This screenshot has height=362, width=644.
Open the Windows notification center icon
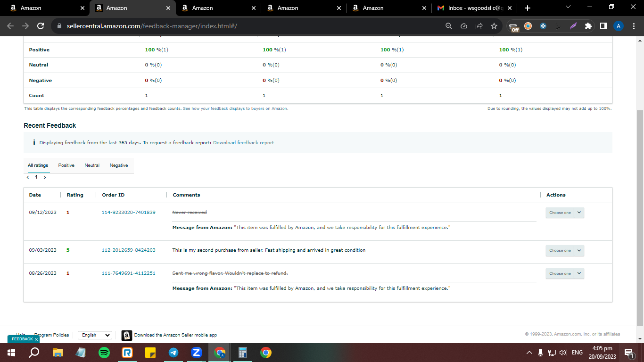[x=628, y=353]
